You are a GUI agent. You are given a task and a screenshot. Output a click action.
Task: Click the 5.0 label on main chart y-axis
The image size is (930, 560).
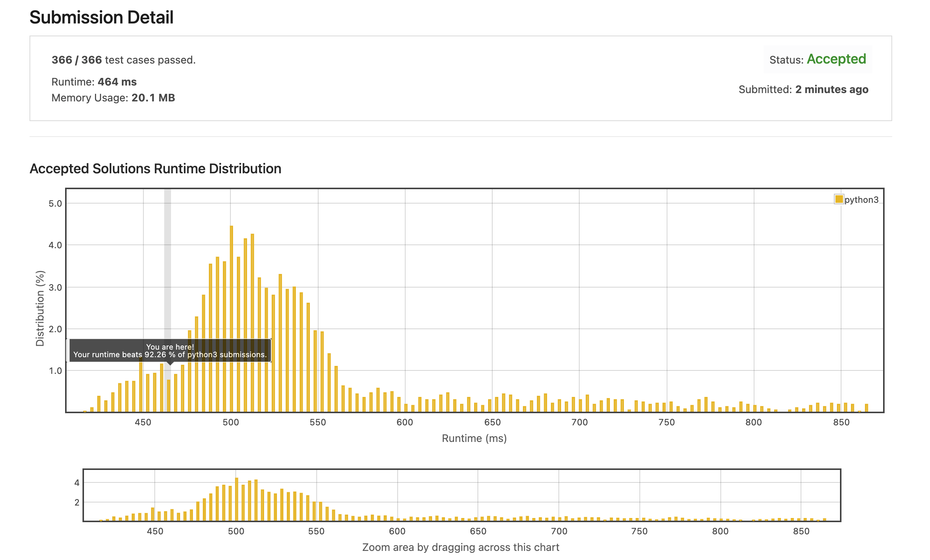pos(55,204)
